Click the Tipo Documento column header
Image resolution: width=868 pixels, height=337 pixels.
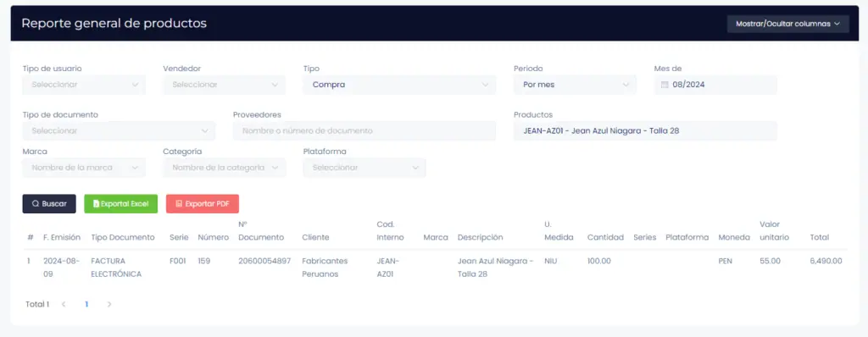pos(123,237)
